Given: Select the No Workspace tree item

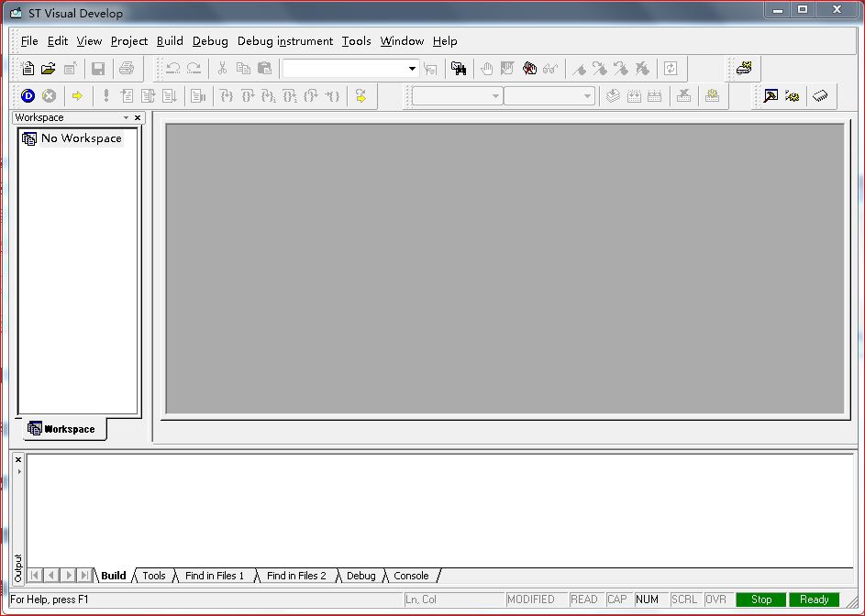Looking at the screenshot, I should pos(81,138).
